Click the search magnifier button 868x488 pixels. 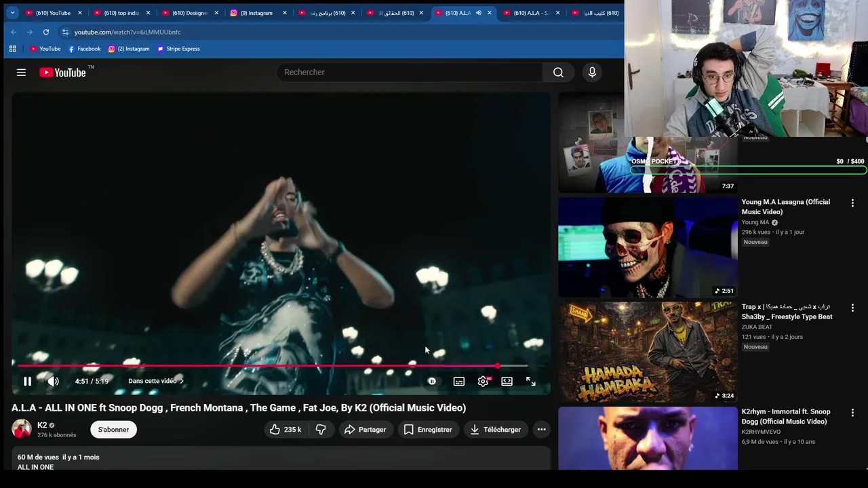[558, 73]
